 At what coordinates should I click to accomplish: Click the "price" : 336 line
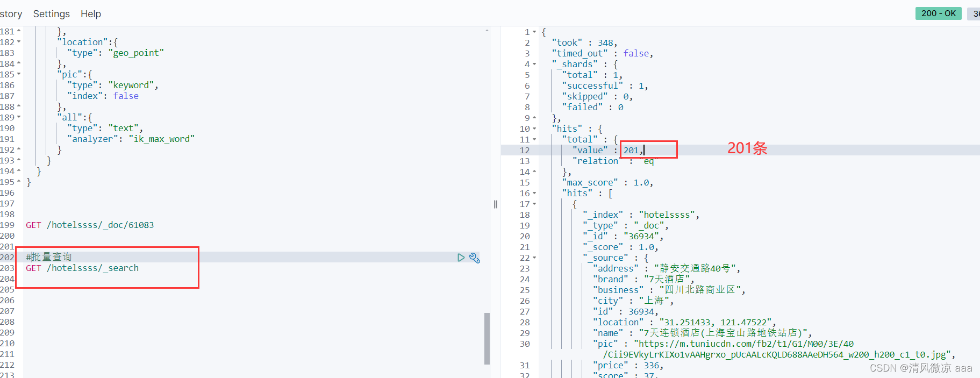click(628, 366)
